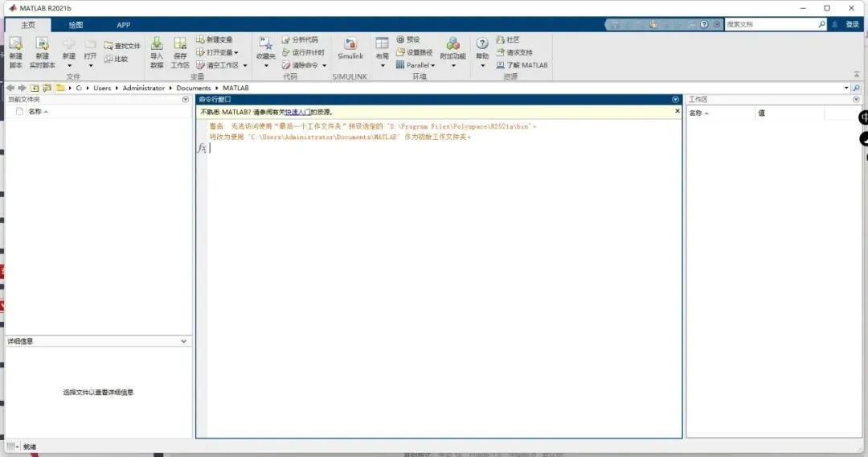Click 新建变量 (New Variable)
This screenshot has height=457, width=868.
pyautogui.click(x=215, y=39)
